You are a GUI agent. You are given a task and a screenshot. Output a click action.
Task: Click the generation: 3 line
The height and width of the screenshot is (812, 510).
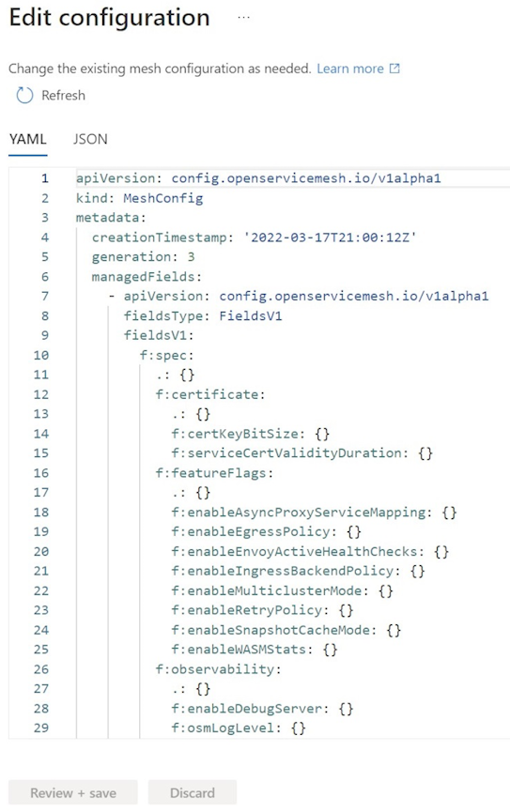[143, 257]
